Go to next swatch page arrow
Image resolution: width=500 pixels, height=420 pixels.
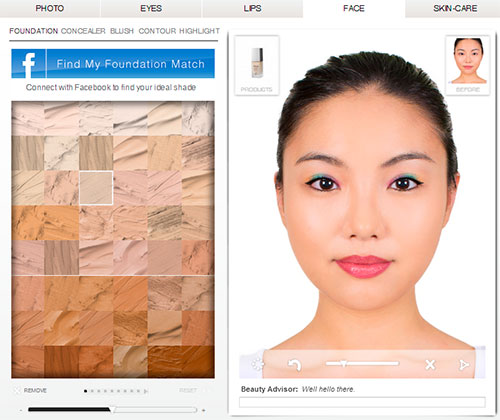pos(146,391)
